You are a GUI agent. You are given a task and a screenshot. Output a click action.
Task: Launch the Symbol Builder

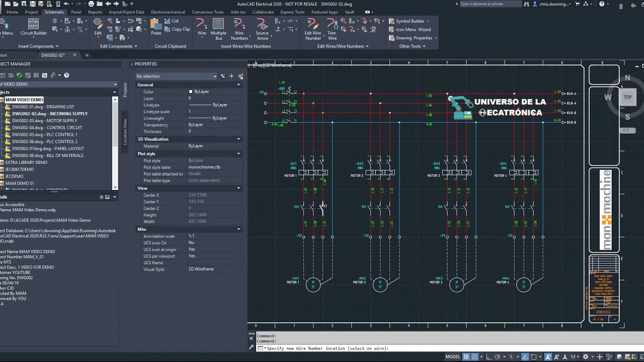tap(409, 21)
